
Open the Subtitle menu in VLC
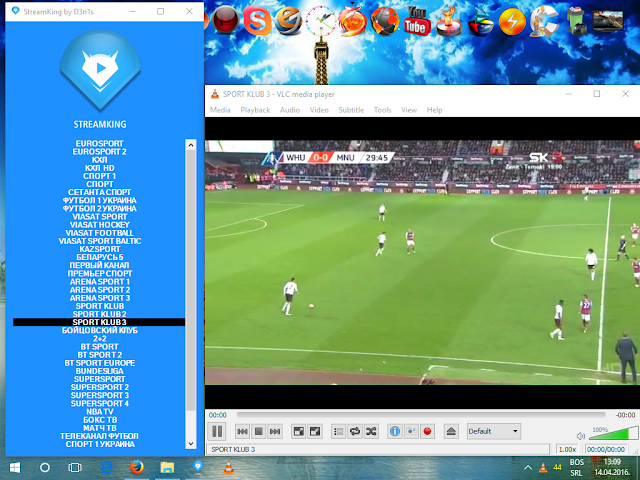[351, 110]
